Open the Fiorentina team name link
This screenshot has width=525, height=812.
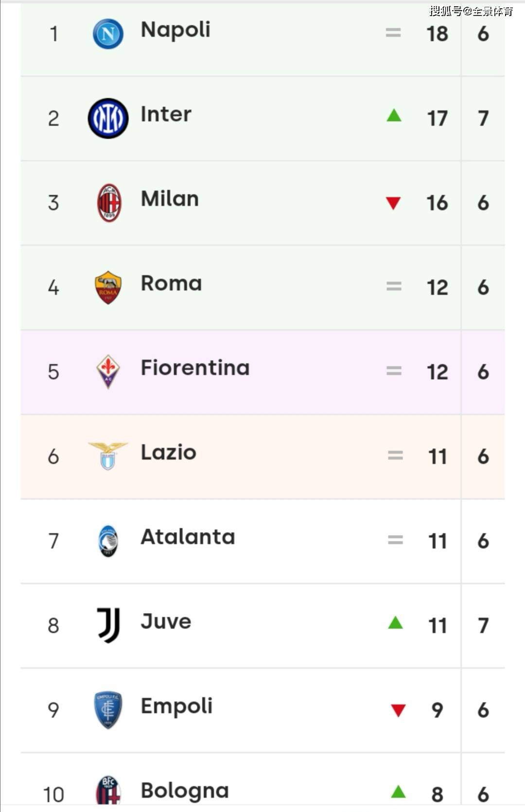pyautogui.click(x=195, y=368)
